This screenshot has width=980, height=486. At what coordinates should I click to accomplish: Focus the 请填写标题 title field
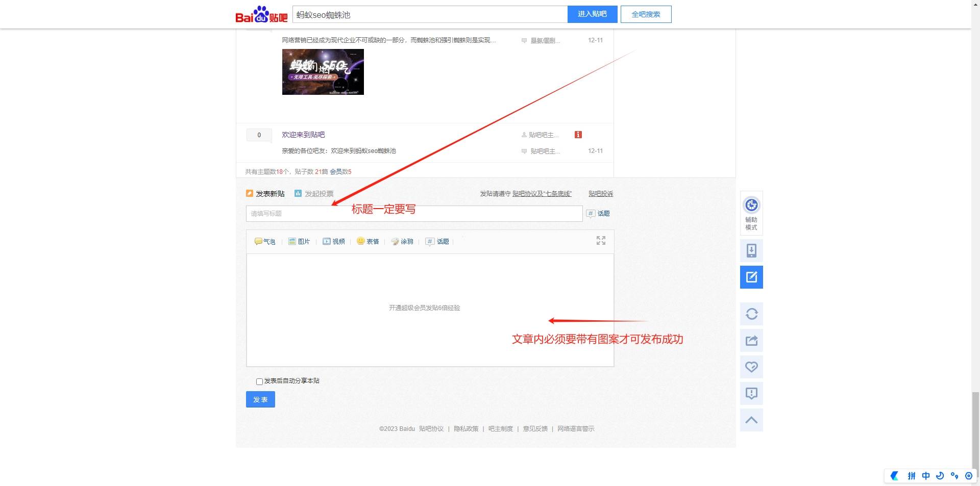coord(414,214)
